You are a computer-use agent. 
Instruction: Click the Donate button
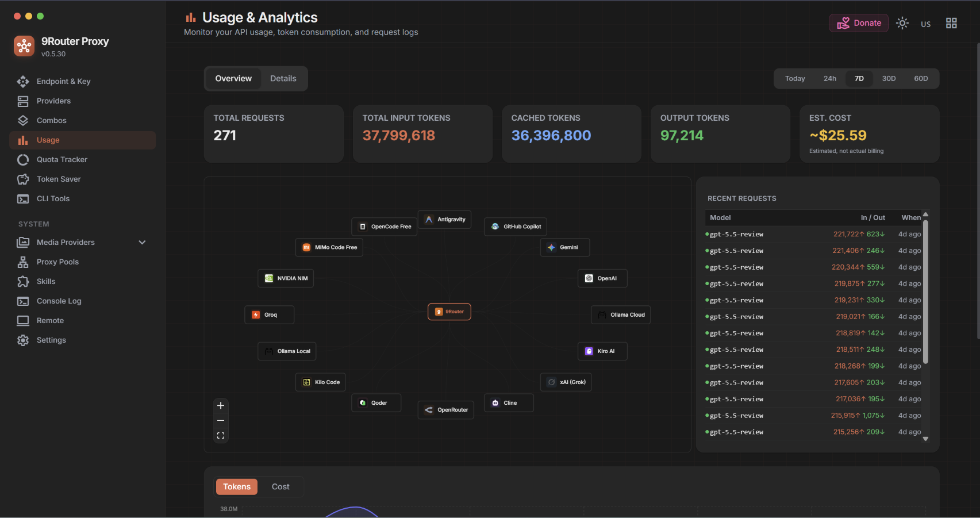[x=859, y=23]
